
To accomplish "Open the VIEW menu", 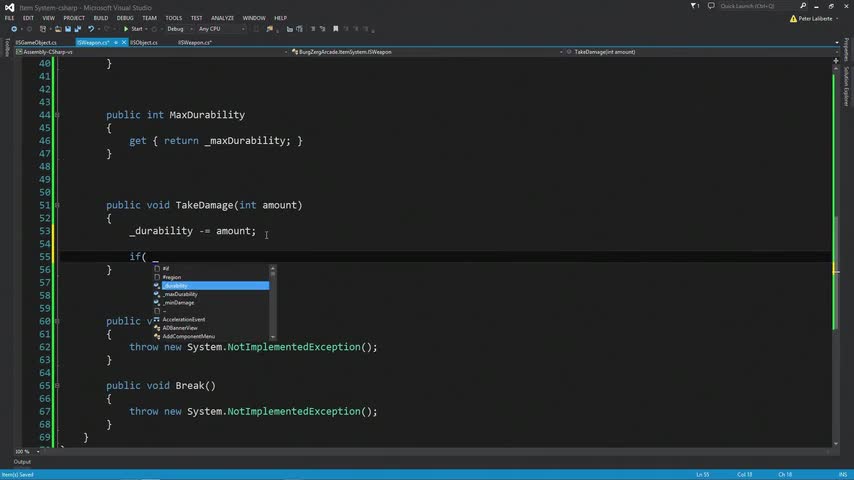I will pos(48,18).
